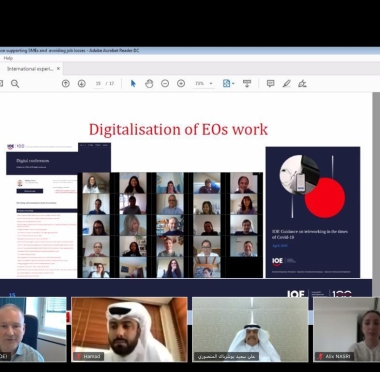This screenshot has height=372, width=380.
Task: Click the magnifier search icon
Action: pos(15,83)
